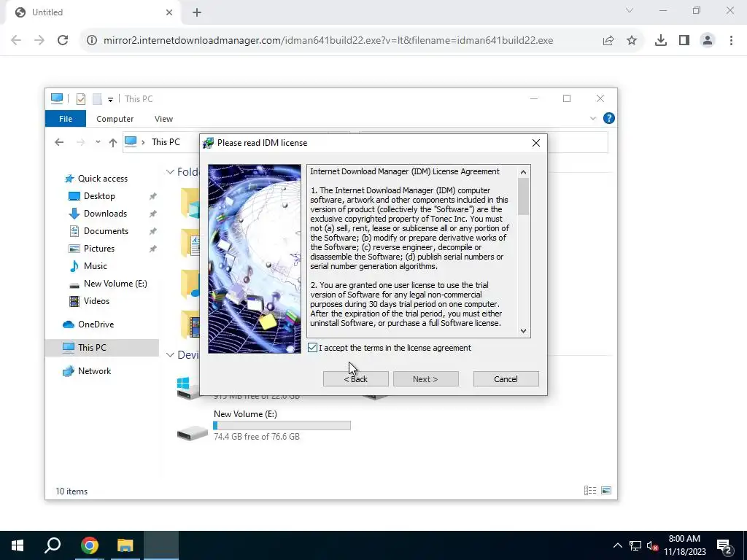This screenshot has height=560, width=747.
Task: Toggle Chrome side panel
Action: (684, 41)
